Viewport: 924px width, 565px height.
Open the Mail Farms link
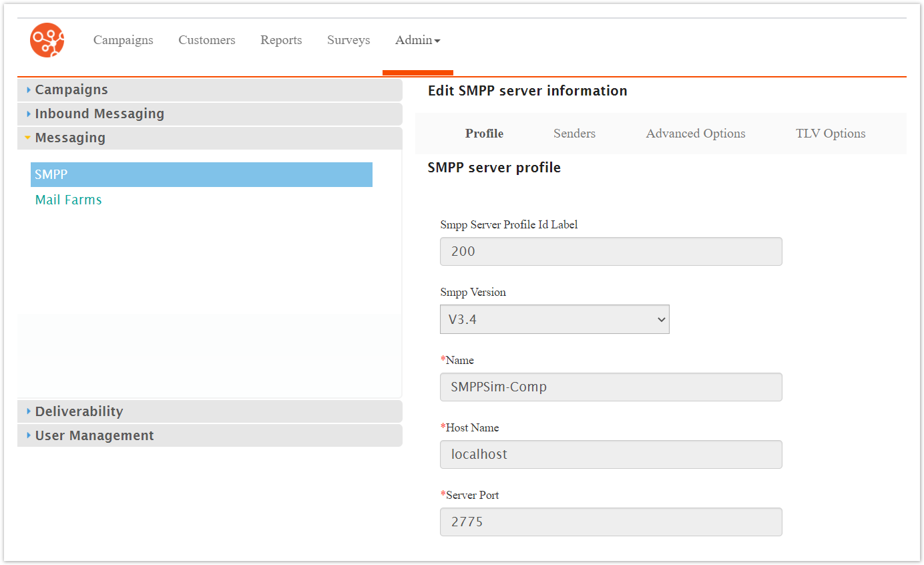[x=68, y=200]
